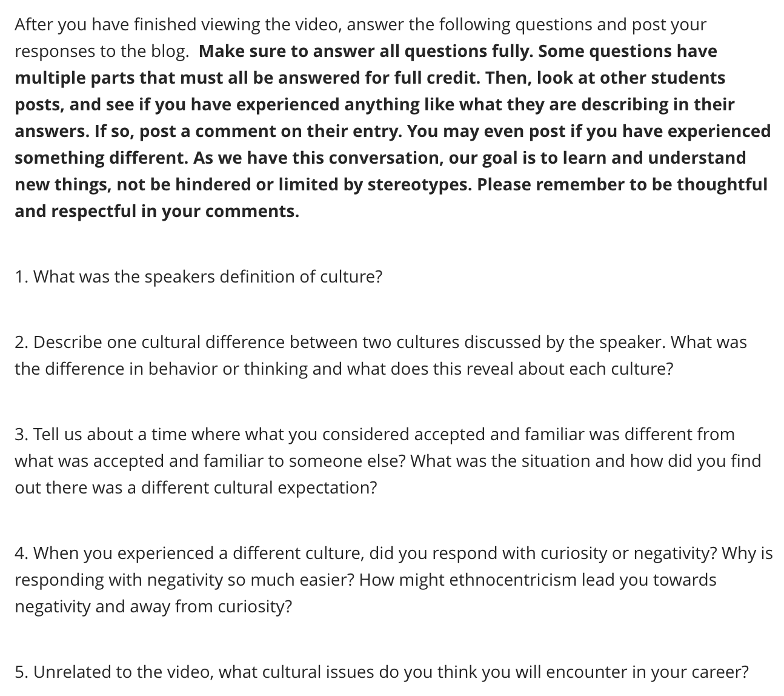Click the bold phrase 'Please remember to be thoughtful'
The width and height of the screenshot is (784, 696).
click(x=622, y=185)
